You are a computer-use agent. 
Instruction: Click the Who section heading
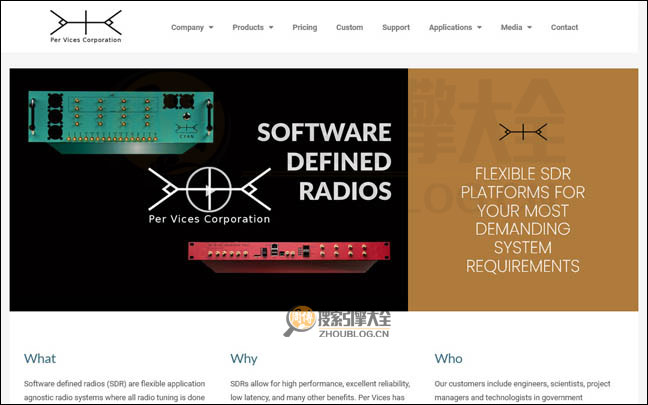[448, 358]
